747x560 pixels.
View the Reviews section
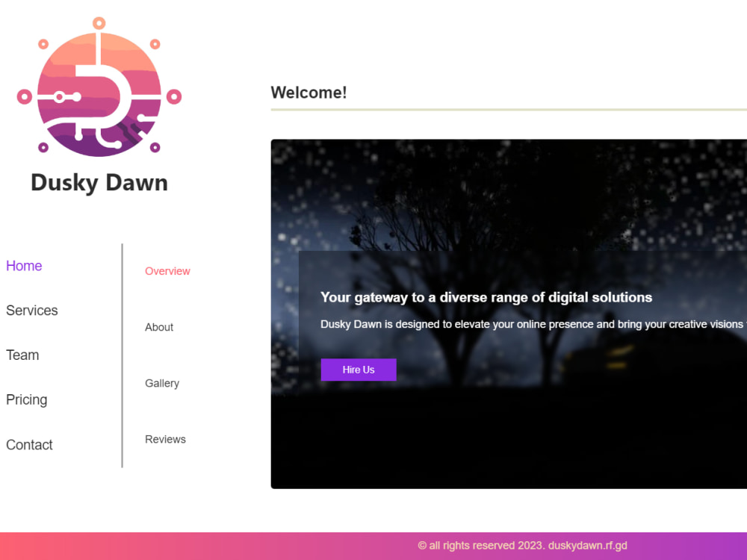click(165, 439)
